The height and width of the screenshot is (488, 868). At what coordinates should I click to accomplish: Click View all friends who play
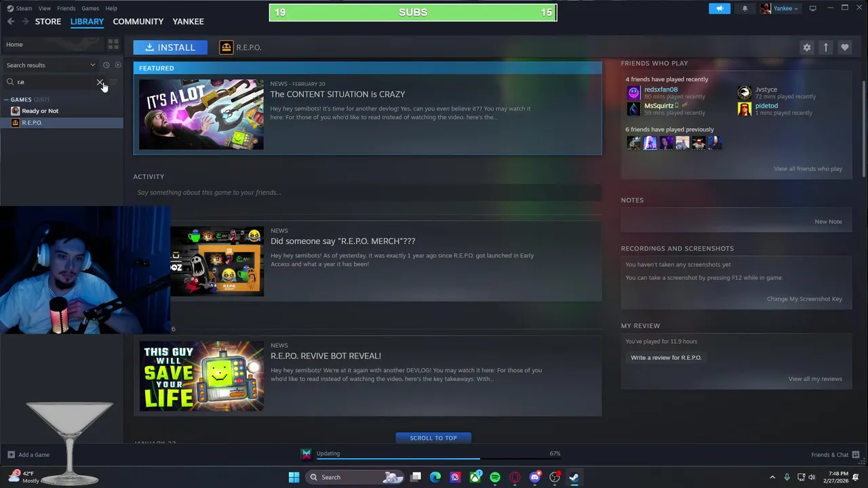click(x=808, y=169)
